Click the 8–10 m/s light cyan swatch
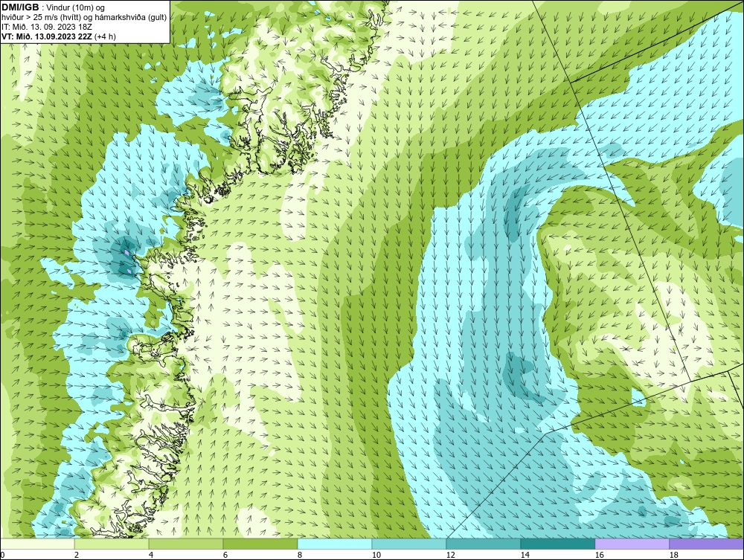 [x=335, y=544]
